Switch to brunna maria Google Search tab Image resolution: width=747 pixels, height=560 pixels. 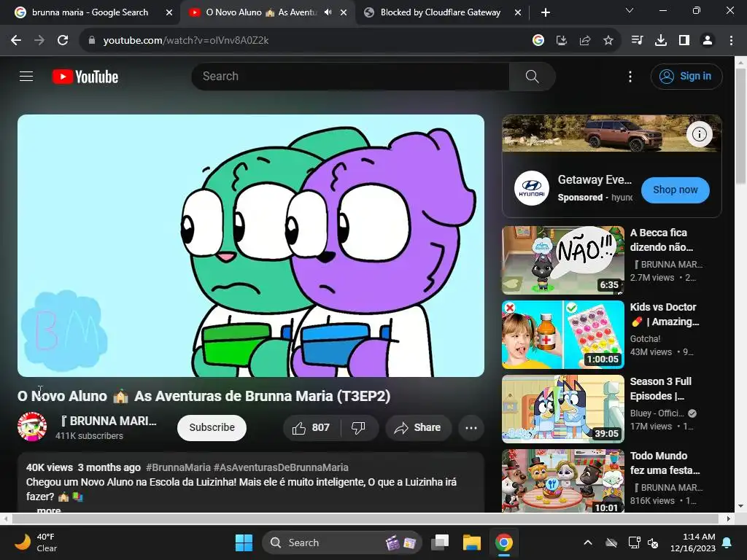(90, 12)
